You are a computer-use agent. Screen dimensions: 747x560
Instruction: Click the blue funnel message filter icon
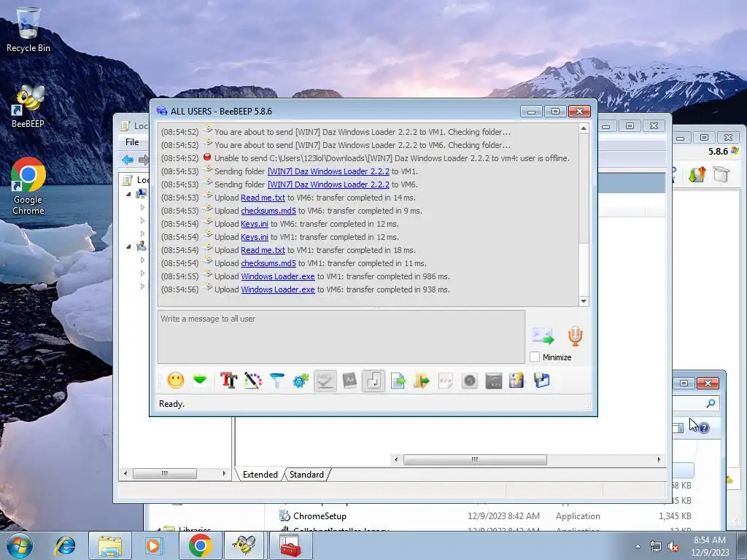tap(276, 381)
